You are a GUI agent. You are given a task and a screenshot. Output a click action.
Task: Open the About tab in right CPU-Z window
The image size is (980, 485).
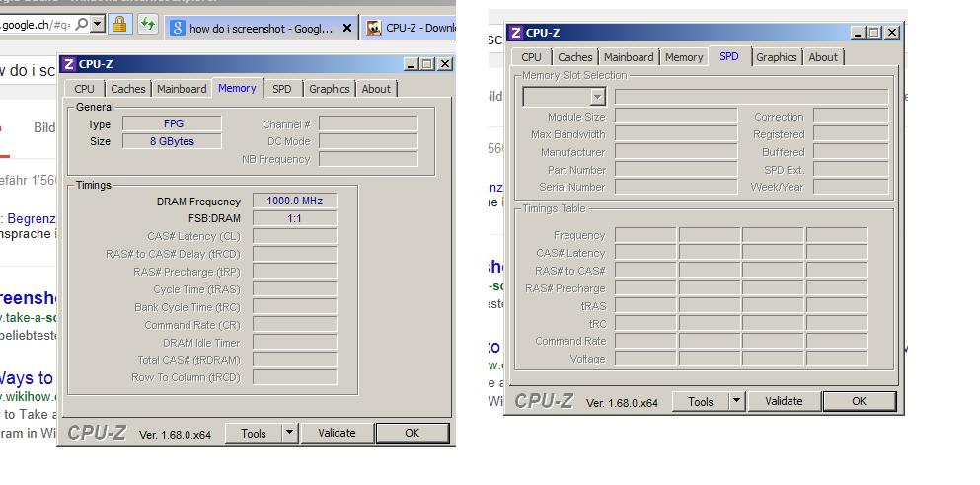(x=823, y=57)
